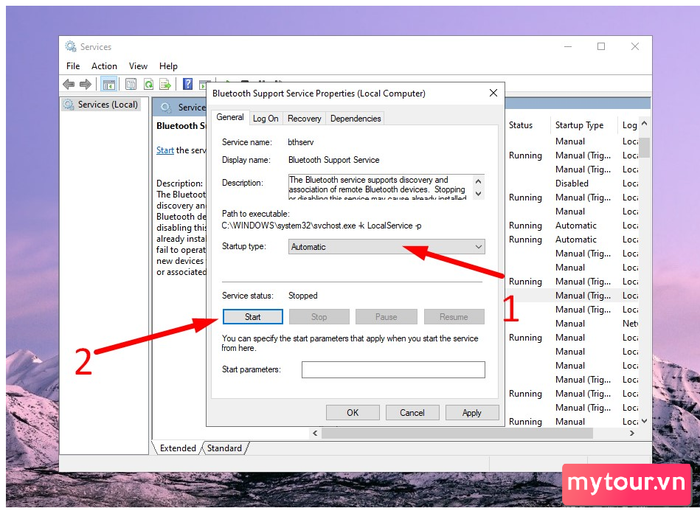Sort by the Status column header
Image resolution: width=700 pixels, height=516 pixels.
coord(521,125)
